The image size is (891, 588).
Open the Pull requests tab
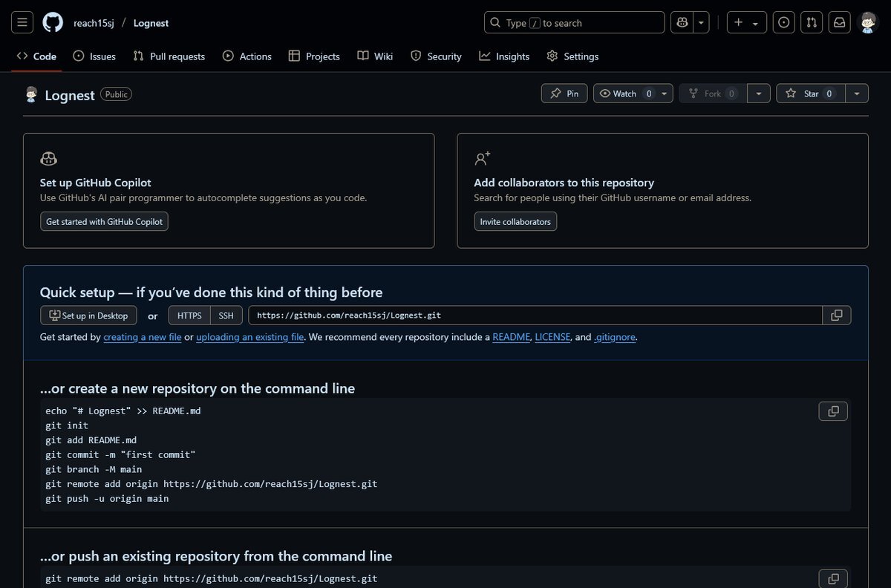tap(169, 56)
